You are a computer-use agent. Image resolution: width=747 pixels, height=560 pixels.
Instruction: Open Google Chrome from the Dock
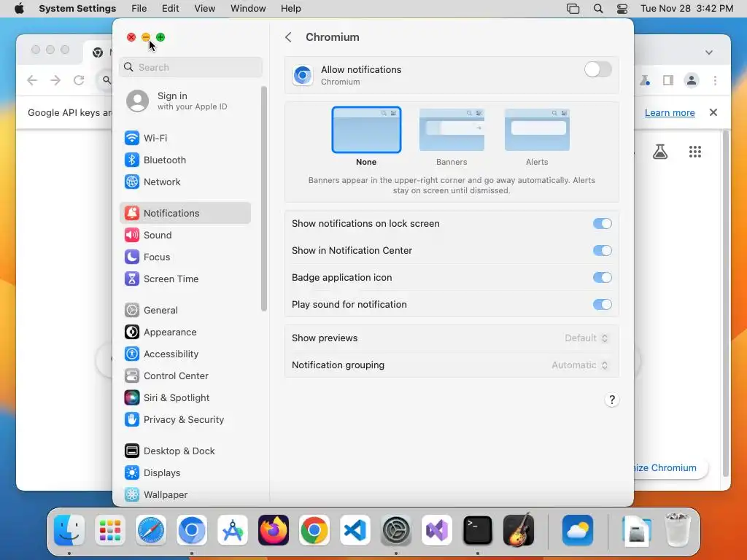click(314, 530)
